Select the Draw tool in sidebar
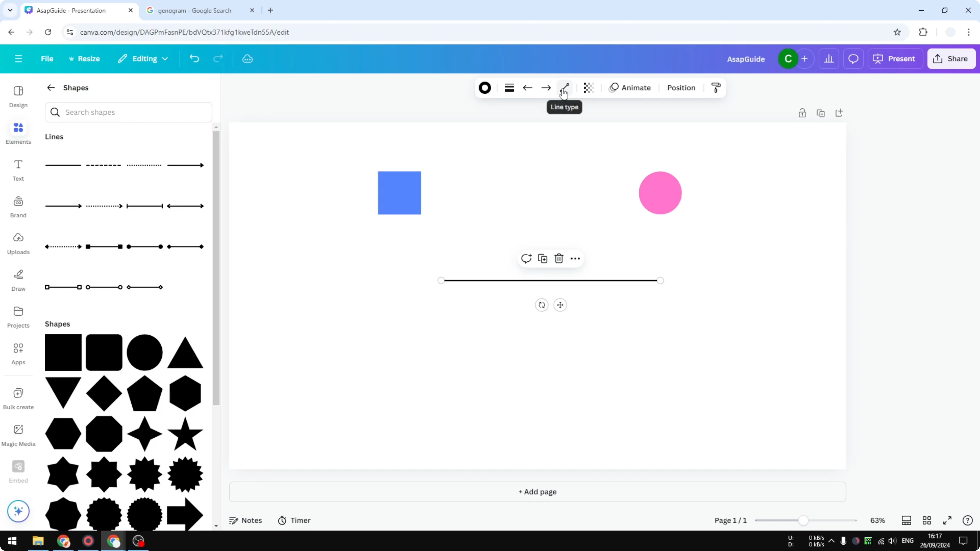The height and width of the screenshot is (551, 980). point(18,280)
